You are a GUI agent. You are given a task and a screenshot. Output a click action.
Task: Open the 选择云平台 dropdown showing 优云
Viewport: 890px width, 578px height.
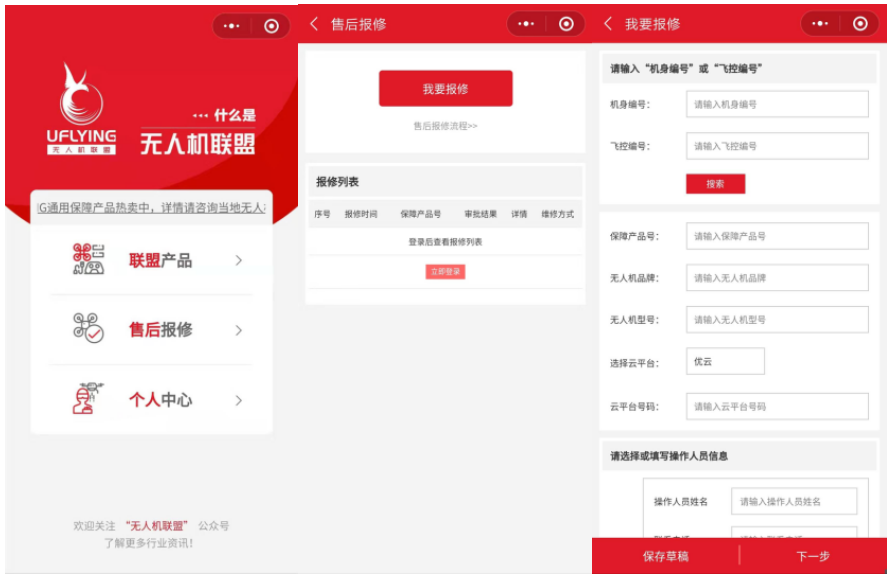(x=726, y=361)
